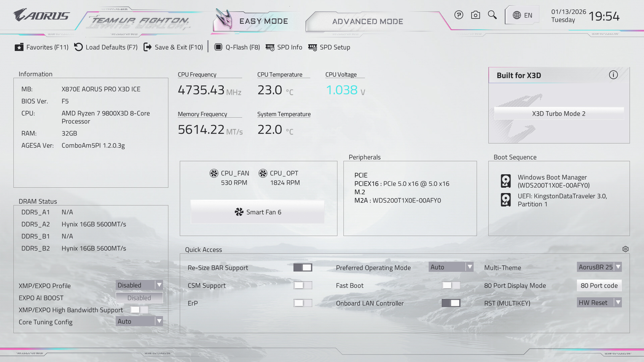
Task: Click the help question mark icon
Action: tap(459, 15)
